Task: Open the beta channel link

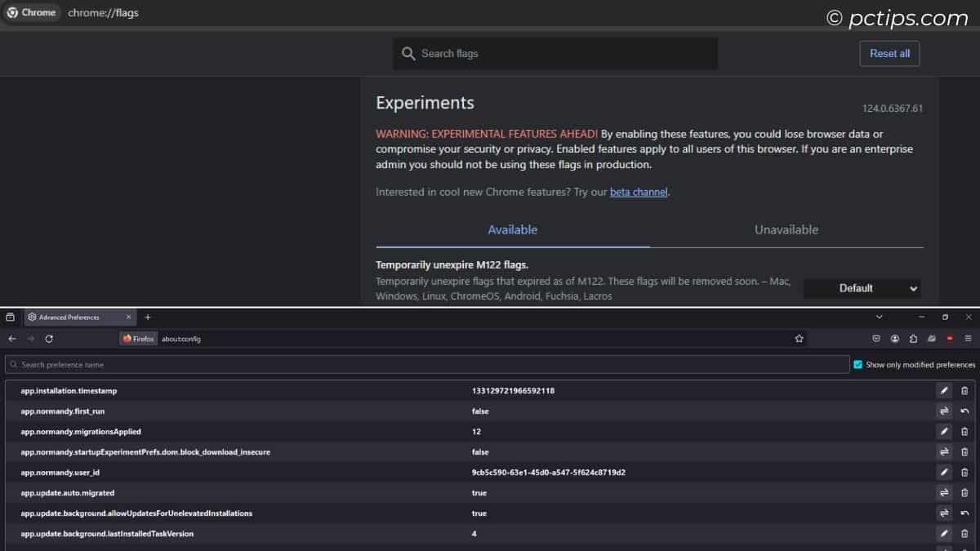Action: click(x=639, y=192)
